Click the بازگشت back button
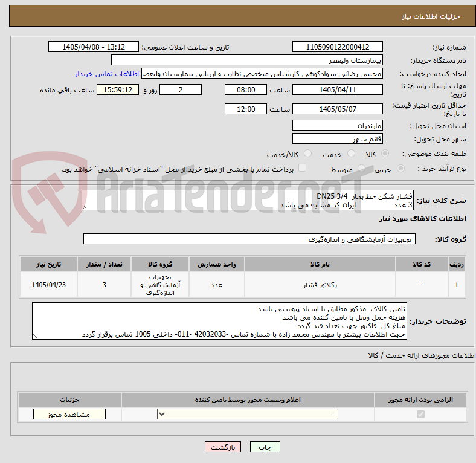 (223, 447)
